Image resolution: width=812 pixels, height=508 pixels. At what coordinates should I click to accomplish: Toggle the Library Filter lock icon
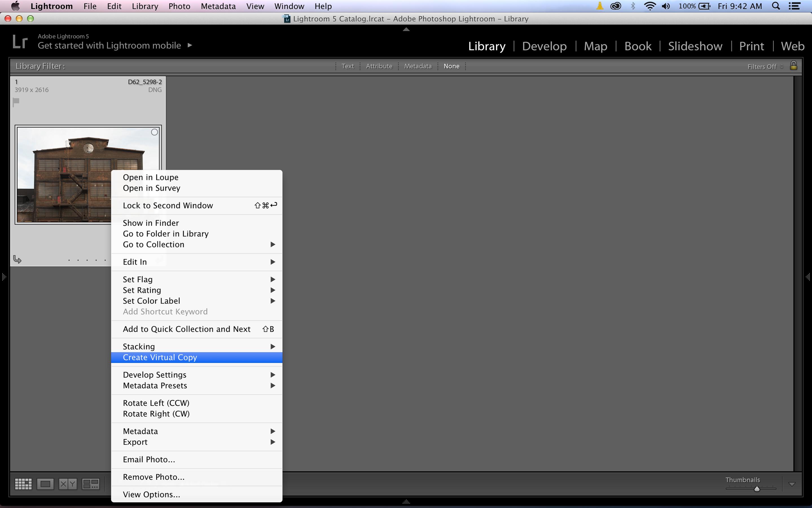coord(793,66)
